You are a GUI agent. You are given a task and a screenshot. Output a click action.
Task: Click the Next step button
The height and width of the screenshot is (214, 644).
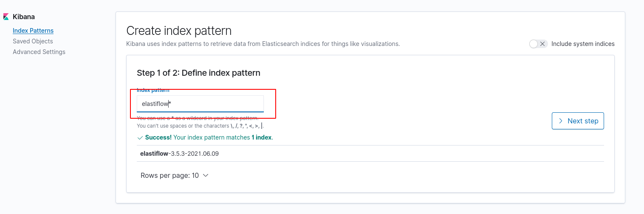(x=578, y=121)
